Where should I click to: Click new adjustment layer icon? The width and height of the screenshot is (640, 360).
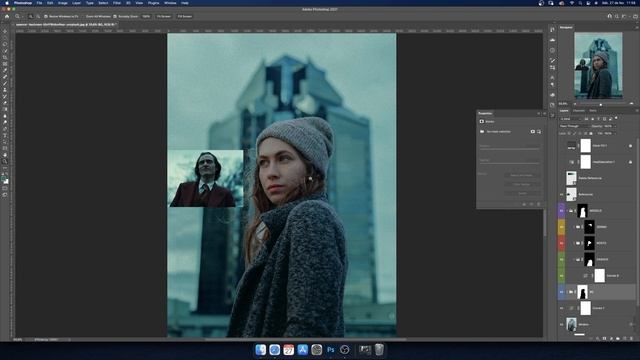pos(611,338)
